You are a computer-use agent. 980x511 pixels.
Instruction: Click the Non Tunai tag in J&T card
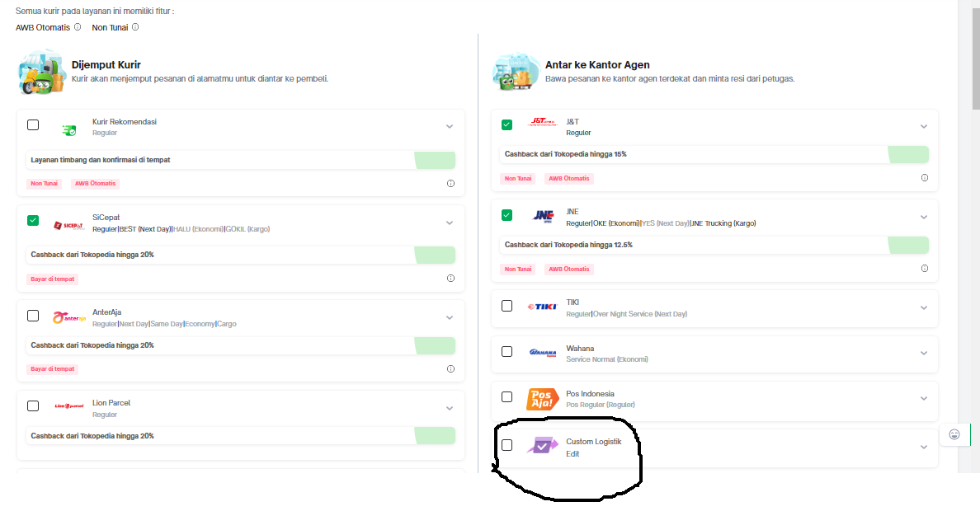tap(518, 179)
